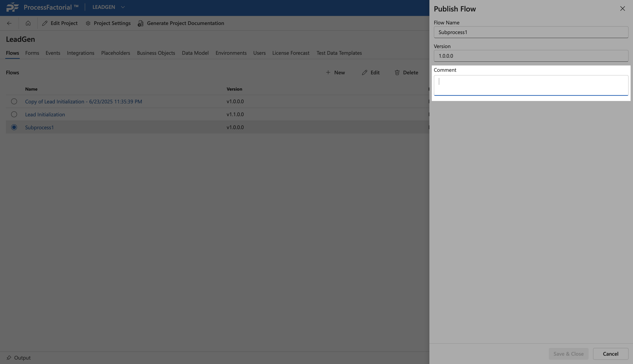Image resolution: width=633 pixels, height=364 pixels.
Task: Open the Business Objects tab
Action: tap(156, 53)
